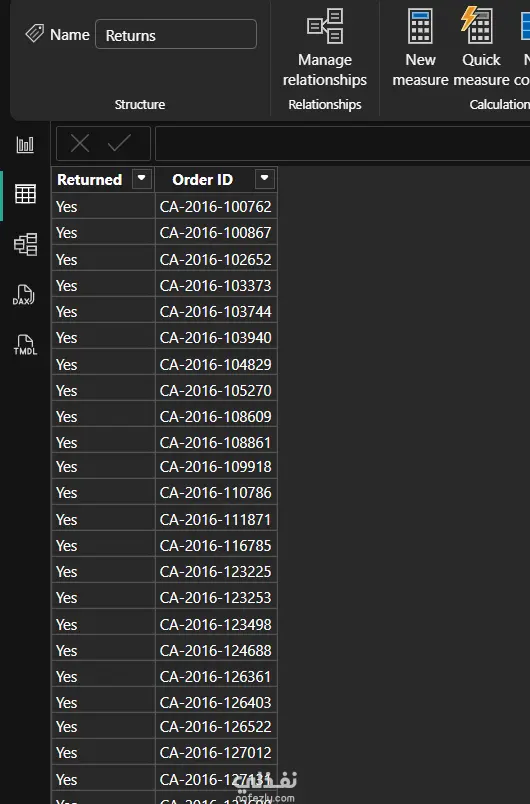530x804 pixels.
Task: Select cell CA-2016-123253
Action: pyautogui.click(x=216, y=597)
